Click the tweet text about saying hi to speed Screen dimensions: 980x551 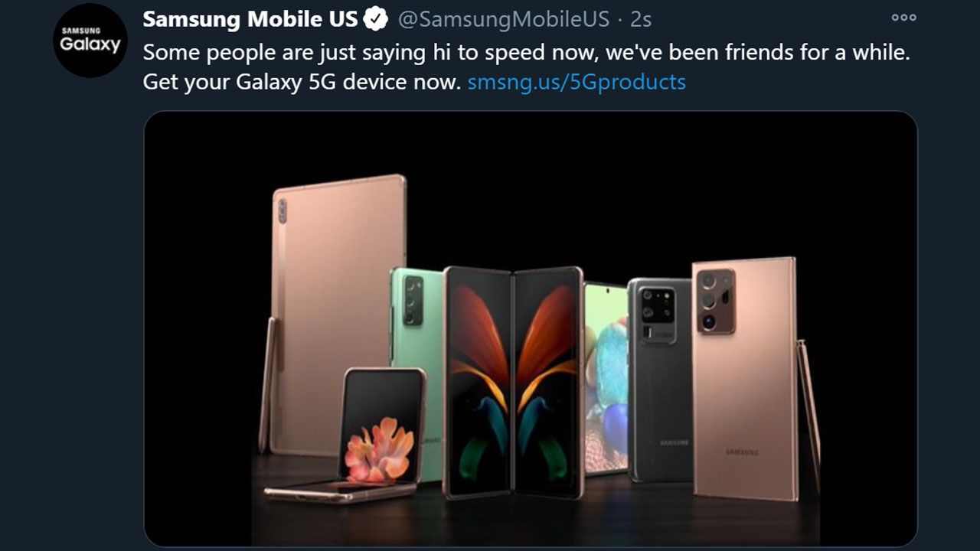526,54
